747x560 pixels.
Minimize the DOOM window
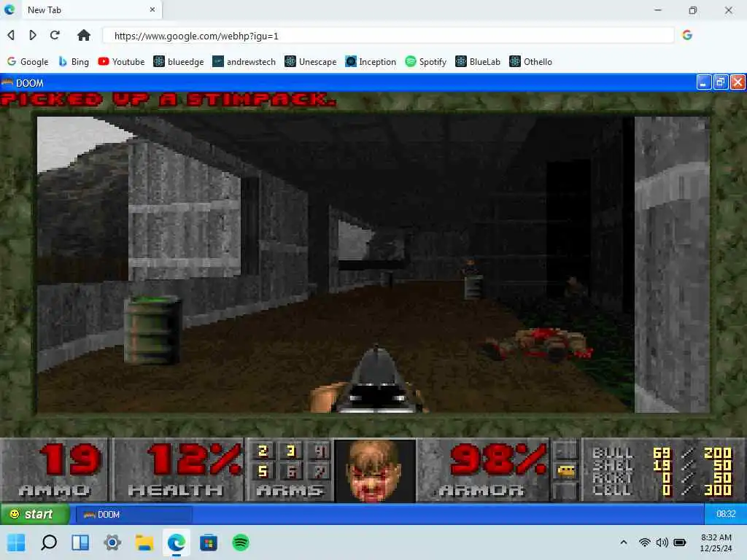pos(704,82)
